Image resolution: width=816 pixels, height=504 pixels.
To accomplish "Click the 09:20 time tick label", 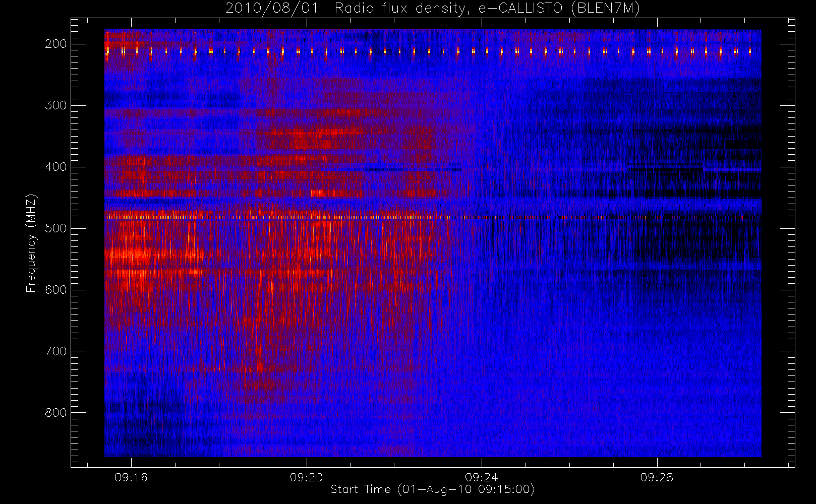I will coord(307,477).
